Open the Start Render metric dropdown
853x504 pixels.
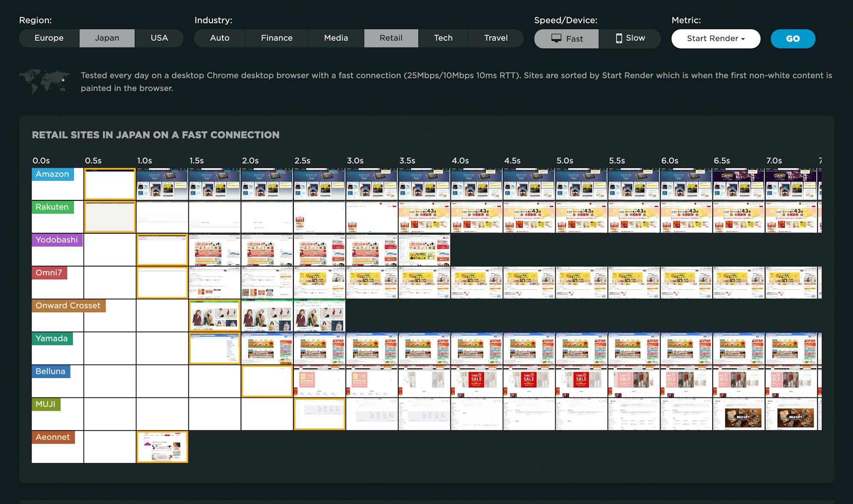[x=716, y=38]
